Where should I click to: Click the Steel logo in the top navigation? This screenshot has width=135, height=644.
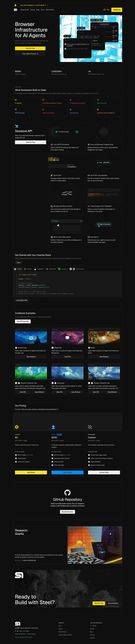click(15, 10)
